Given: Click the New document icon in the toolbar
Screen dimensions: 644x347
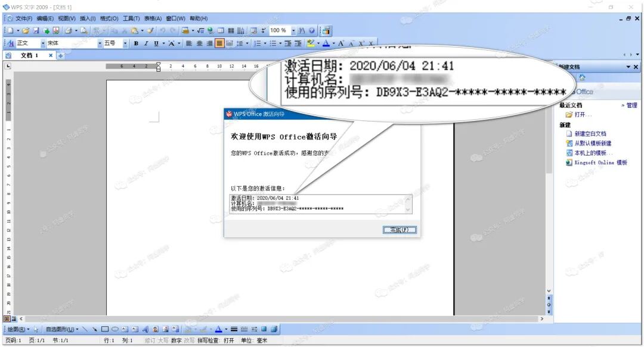Looking at the screenshot, I should pos(10,30).
